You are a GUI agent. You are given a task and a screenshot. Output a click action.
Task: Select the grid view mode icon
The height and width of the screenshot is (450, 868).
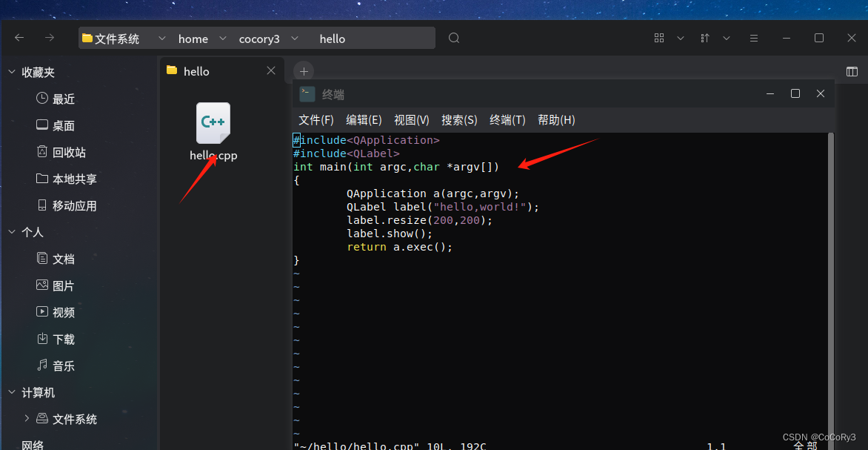pyautogui.click(x=658, y=38)
